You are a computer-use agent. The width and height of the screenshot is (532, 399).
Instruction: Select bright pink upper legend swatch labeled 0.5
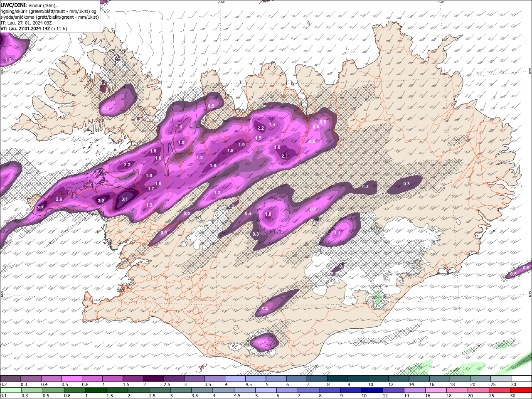[x=71, y=379]
